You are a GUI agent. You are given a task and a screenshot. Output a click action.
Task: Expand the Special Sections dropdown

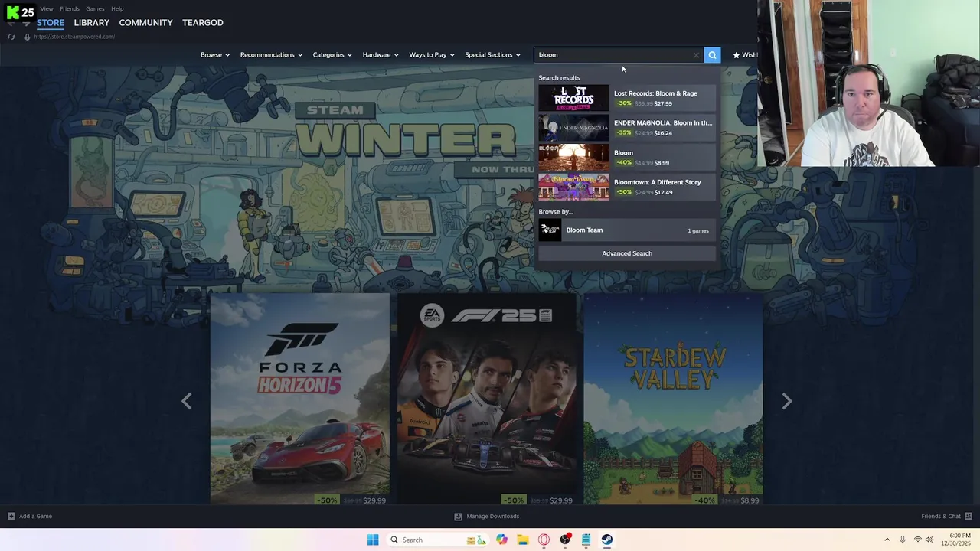(492, 55)
